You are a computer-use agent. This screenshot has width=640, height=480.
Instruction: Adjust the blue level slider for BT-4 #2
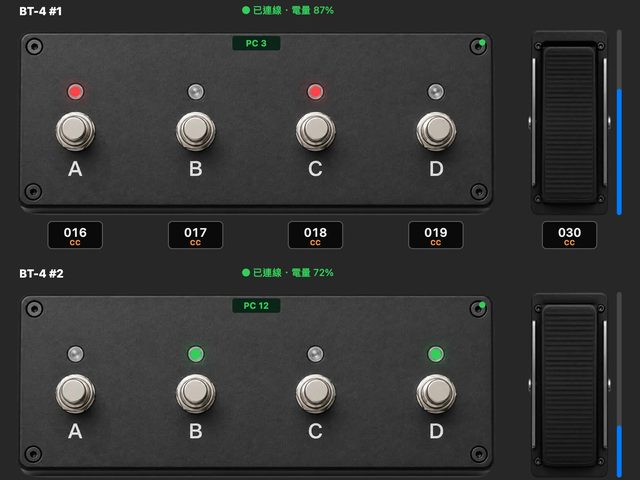coord(619,386)
